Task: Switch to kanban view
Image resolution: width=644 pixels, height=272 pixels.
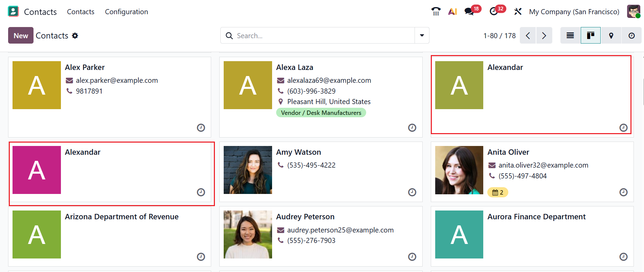Action: pos(591,35)
